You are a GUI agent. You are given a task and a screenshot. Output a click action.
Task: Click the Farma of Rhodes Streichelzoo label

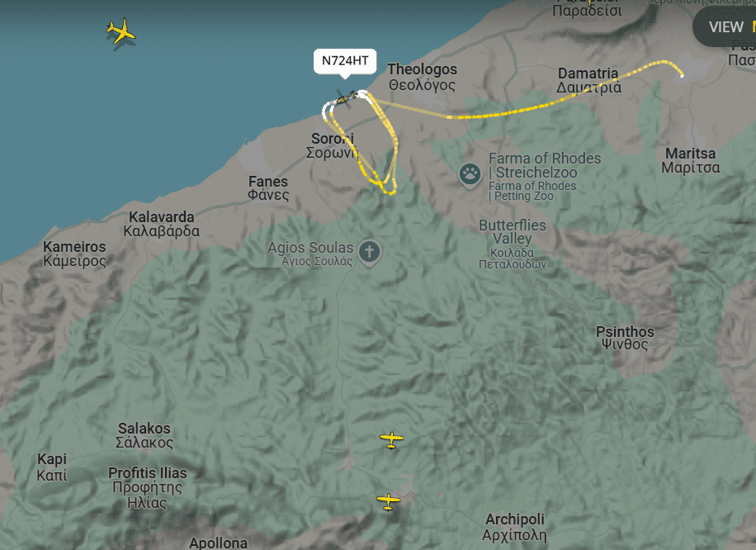(545, 165)
